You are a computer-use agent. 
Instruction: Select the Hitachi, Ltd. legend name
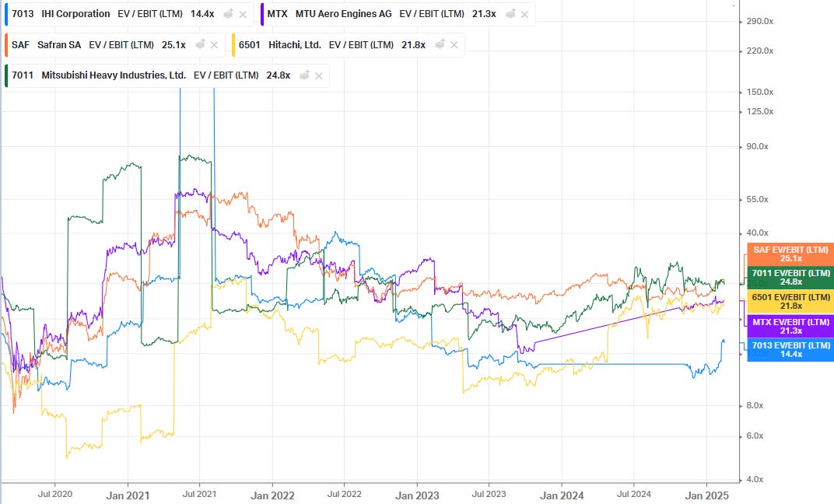click(x=295, y=44)
